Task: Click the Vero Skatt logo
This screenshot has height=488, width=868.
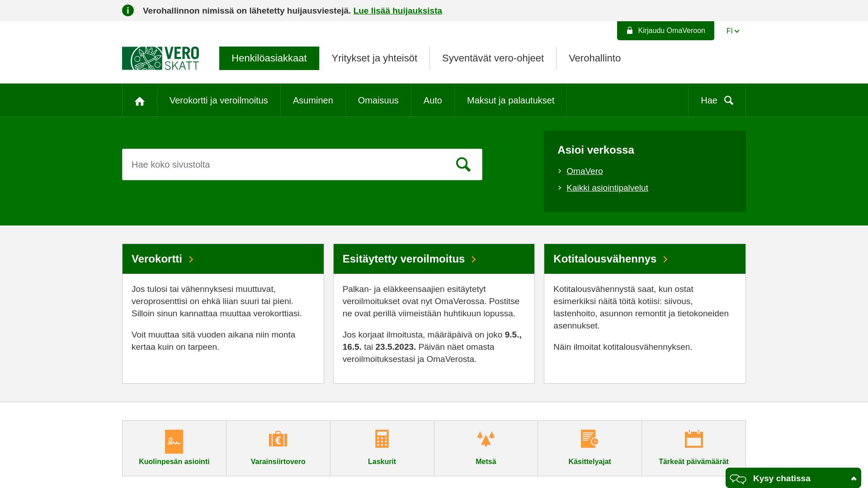Action: (x=160, y=58)
